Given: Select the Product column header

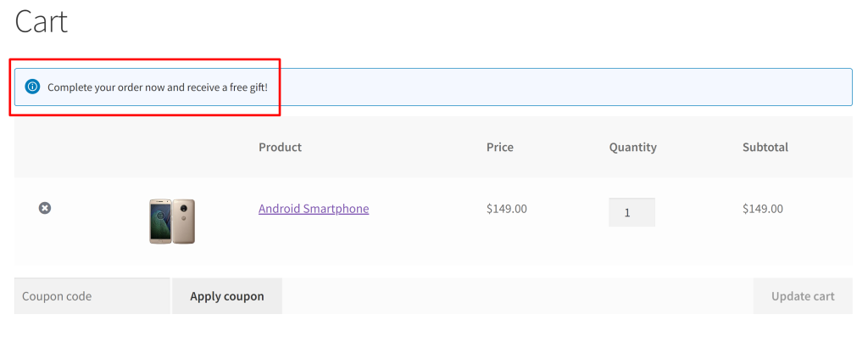Looking at the screenshot, I should coord(280,147).
